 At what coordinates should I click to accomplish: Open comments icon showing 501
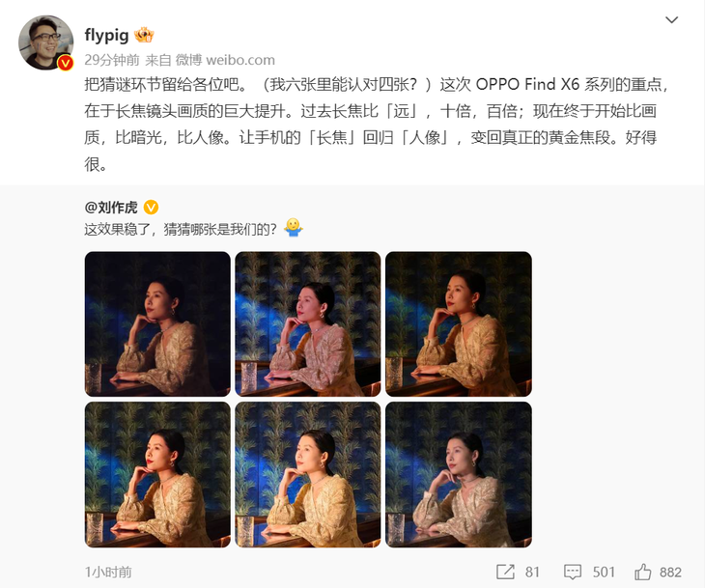(x=573, y=572)
